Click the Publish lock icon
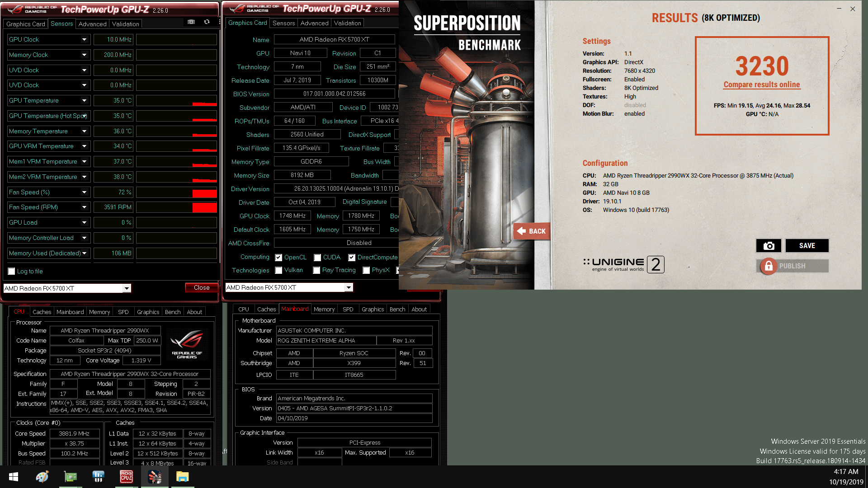Image resolution: width=868 pixels, height=488 pixels. tap(769, 266)
